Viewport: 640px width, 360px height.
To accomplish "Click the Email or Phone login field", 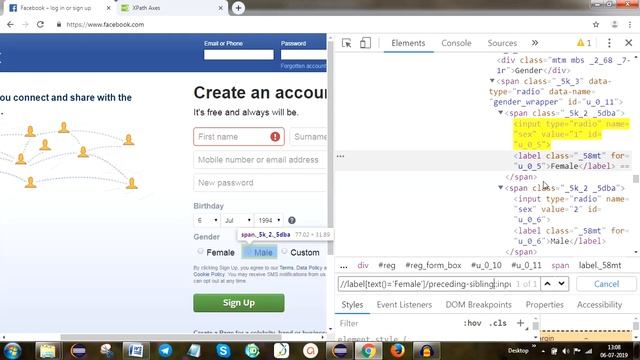I will (x=239, y=55).
